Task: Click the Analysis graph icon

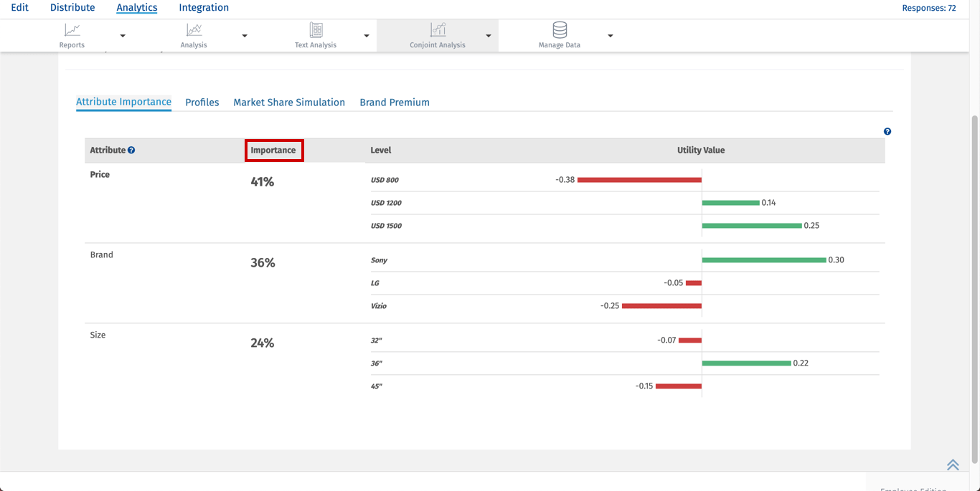Action: point(194,30)
